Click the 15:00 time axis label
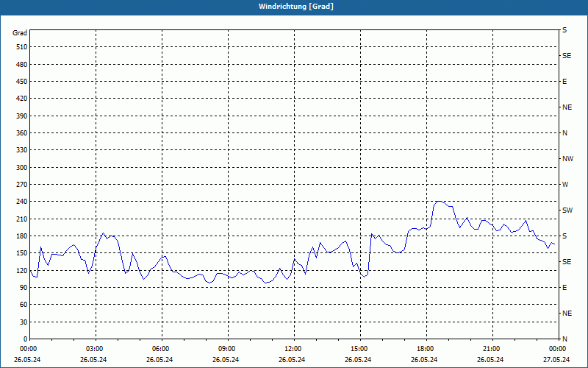588x368 pixels. (360, 348)
